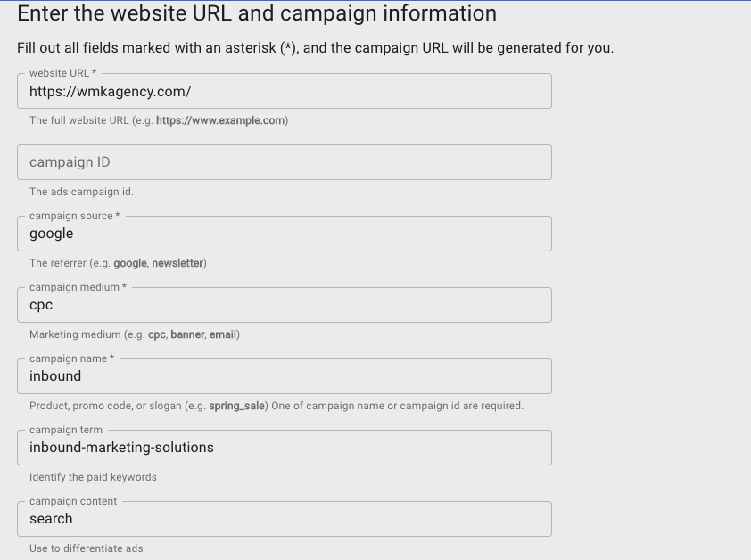The image size is (751, 560).
Task: Click the campaign medium field containing cpc
Action: tap(284, 304)
